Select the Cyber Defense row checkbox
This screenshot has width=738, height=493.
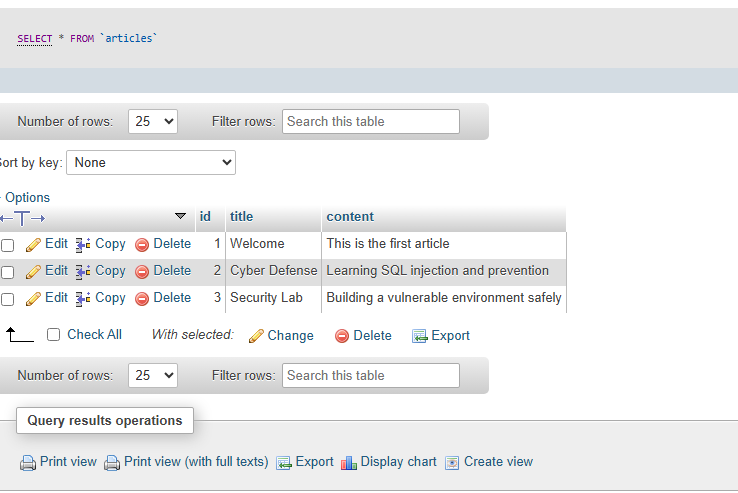click(x=8, y=272)
